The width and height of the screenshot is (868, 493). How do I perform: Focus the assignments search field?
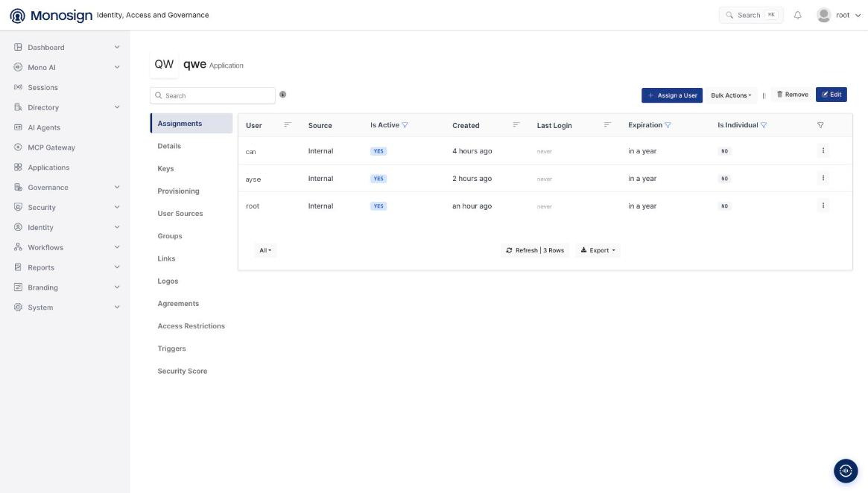212,96
